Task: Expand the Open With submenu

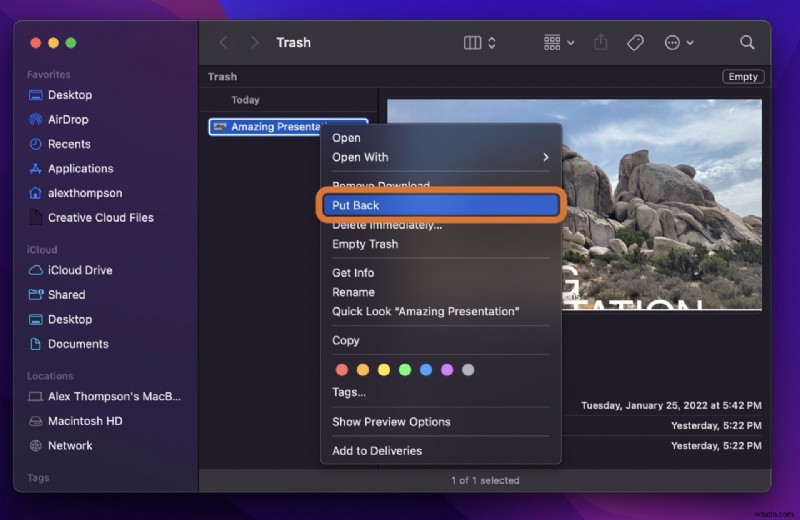Action: [441, 157]
